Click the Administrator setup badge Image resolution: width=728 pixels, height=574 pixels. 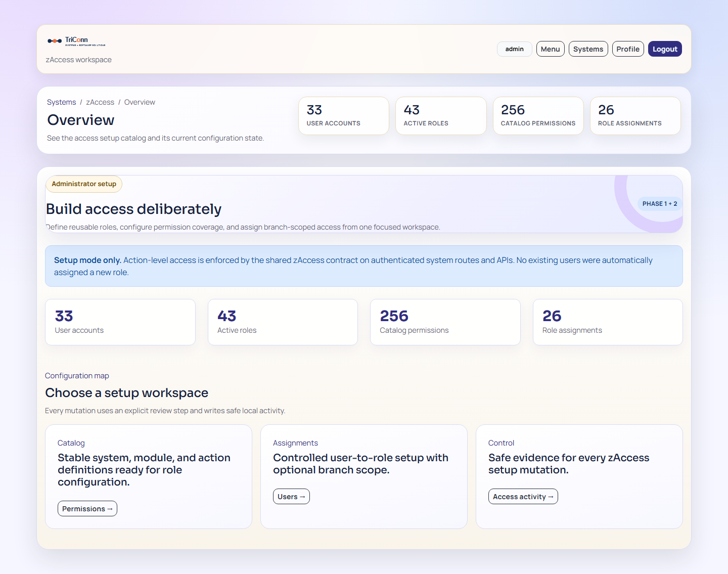[x=84, y=184]
